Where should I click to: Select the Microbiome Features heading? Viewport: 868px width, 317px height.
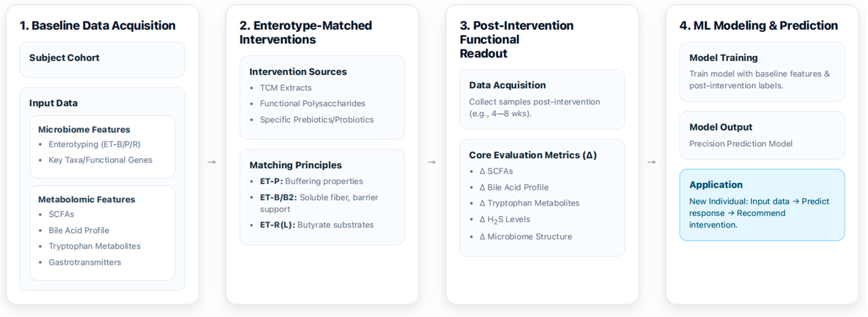(84, 129)
